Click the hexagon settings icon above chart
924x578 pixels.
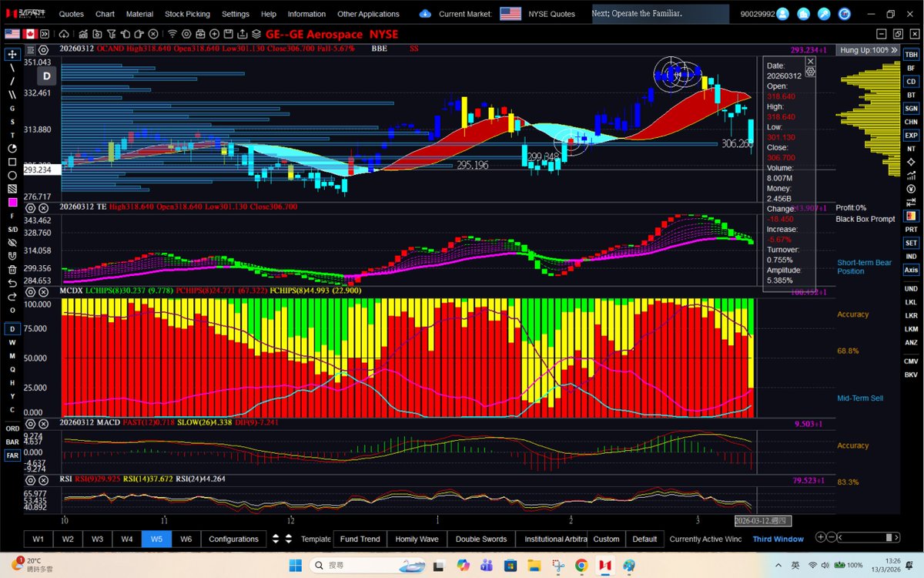[x=43, y=49]
